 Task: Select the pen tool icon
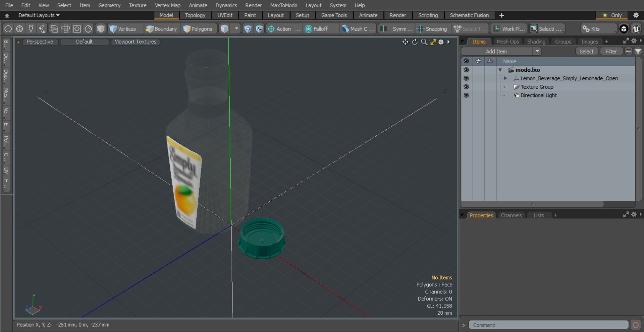point(31,29)
